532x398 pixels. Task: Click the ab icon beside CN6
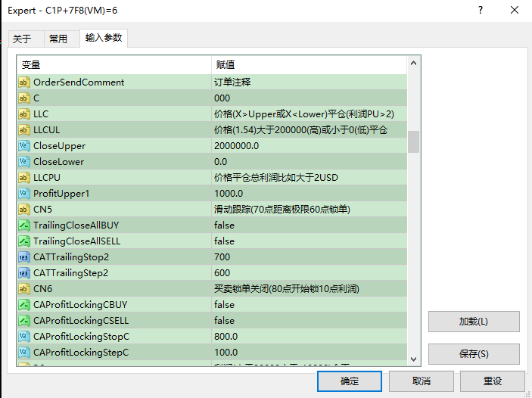pos(23,289)
